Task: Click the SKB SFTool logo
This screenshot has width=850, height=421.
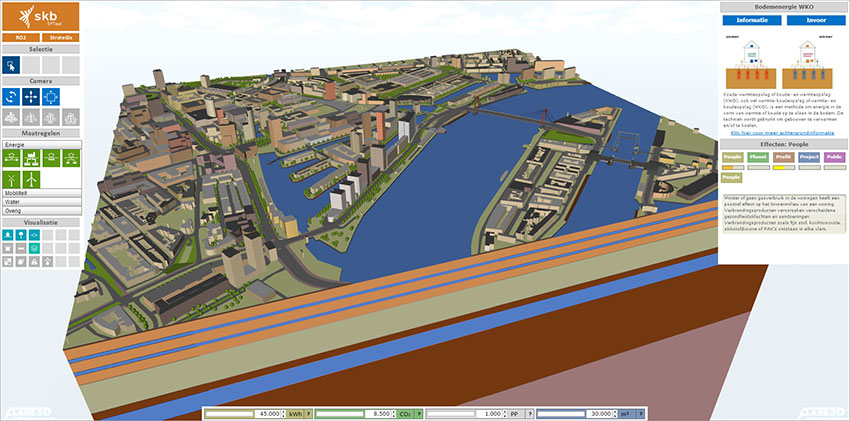Action: pyautogui.click(x=41, y=16)
